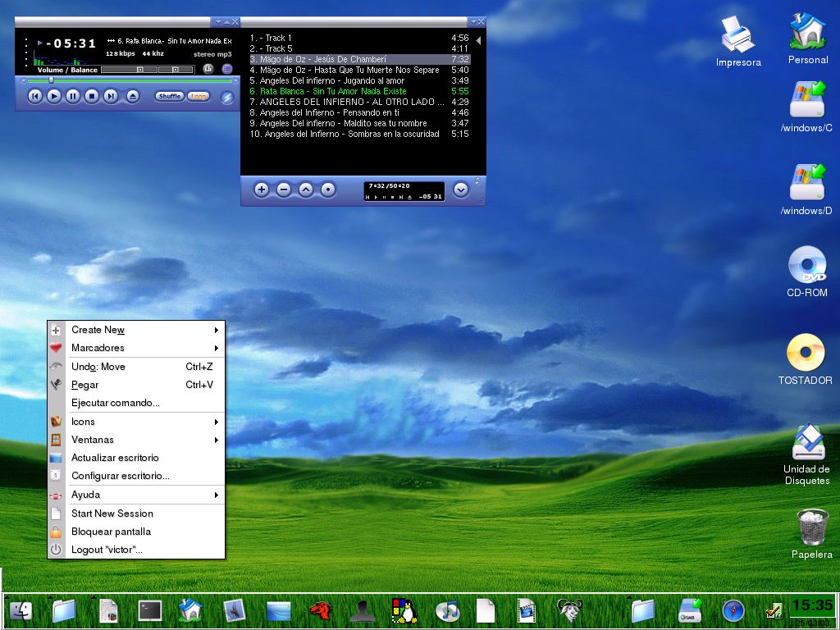Click the eject/open file button
The height and width of the screenshot is (630, 840).
point(132,97)
